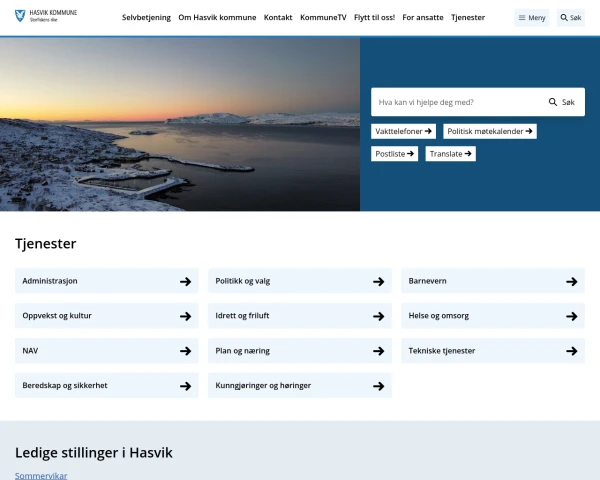The width and height of the screenshot is (600, 480).
Task: Go to Oppvekst og kultur service label
Action: pos(57,316)
